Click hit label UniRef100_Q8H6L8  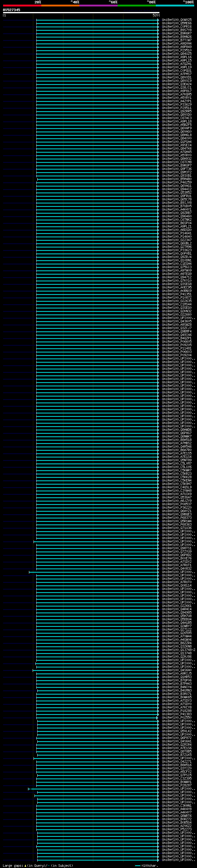pyautogui.click(x=177, y=135)
